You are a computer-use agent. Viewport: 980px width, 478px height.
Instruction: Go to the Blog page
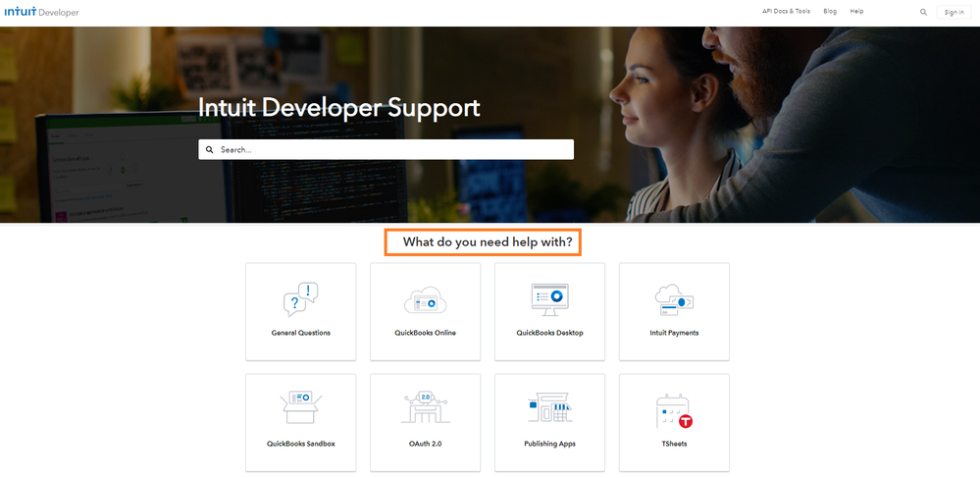(830, 11)
